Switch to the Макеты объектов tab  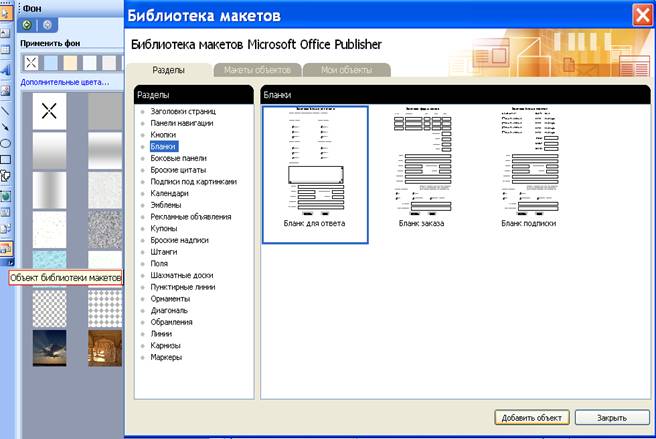[x=257, y=70]
